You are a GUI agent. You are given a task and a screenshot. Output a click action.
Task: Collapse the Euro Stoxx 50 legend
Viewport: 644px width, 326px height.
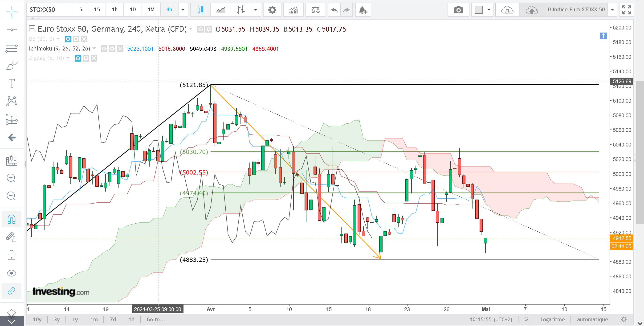pyautogui.click(x=32, y=29)
